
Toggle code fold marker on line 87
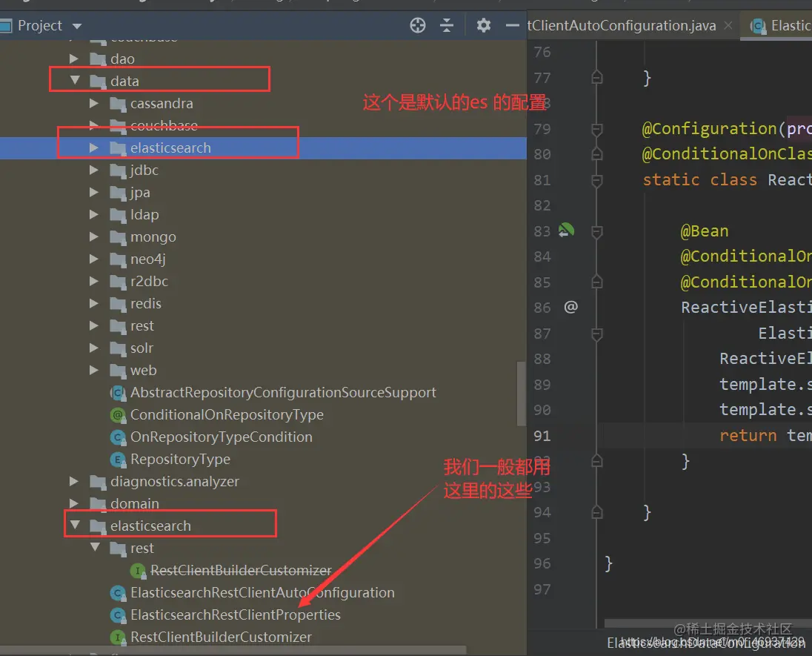pos(596,334)
